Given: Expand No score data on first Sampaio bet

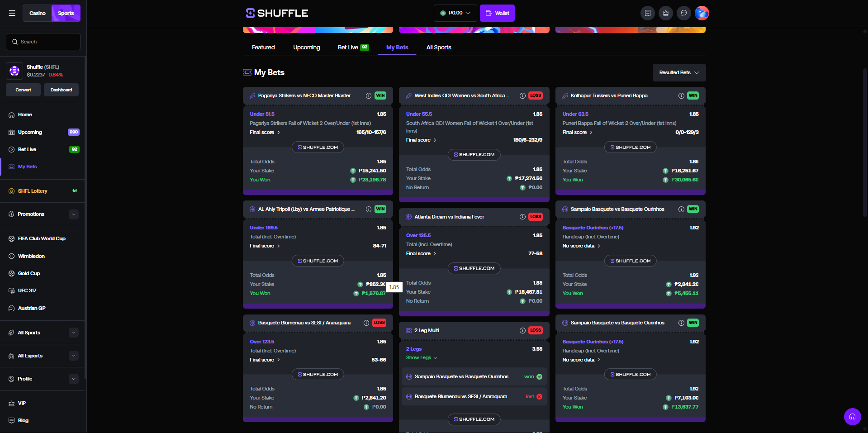Looking at the screenshot, I should [581, 246].
